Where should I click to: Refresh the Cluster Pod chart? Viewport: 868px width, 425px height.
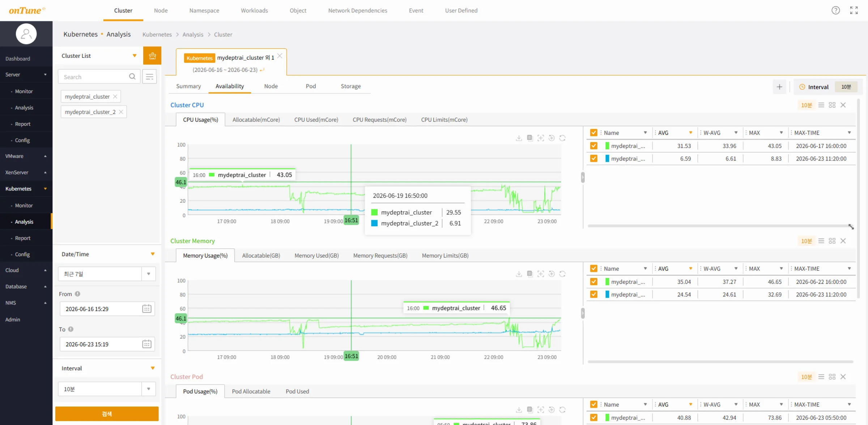click(562, 410)
